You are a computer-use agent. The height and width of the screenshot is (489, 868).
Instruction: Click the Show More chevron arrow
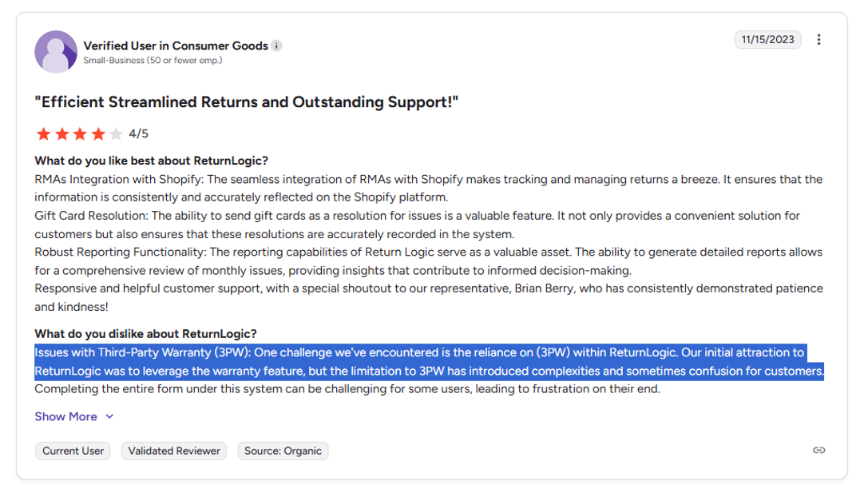[109, 416]
